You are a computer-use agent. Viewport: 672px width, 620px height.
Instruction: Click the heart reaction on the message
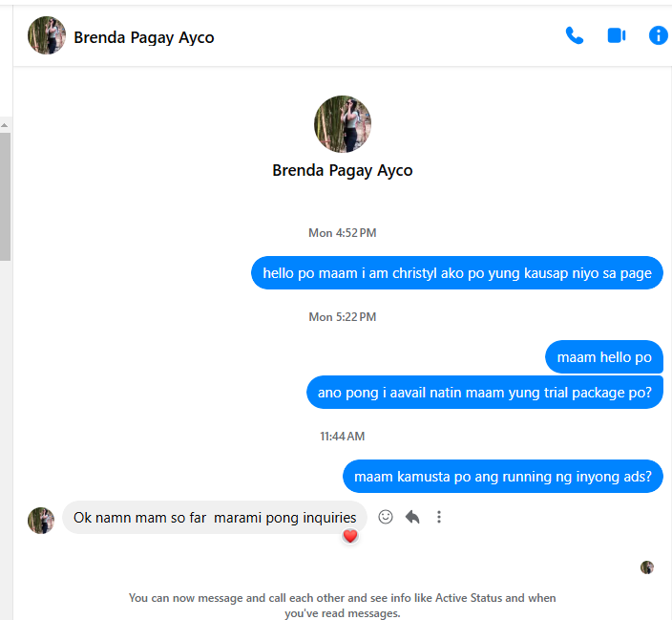pyautogui.click(x=350, y=536)
